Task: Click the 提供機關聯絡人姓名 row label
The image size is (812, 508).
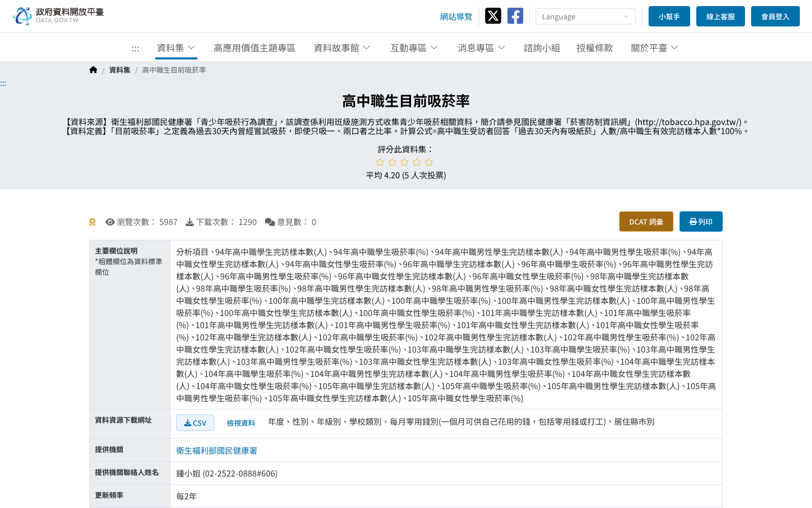Action: [x=127, y=472]
